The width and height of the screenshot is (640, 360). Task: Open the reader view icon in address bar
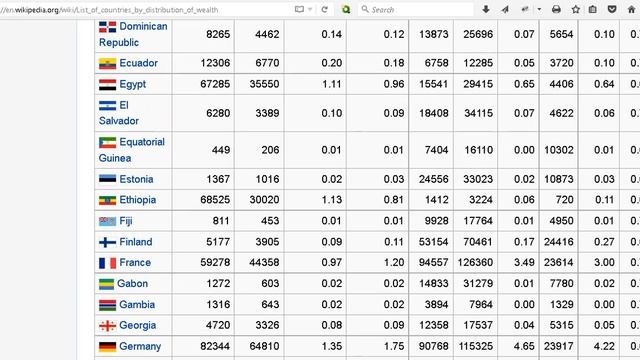point(299,9)
